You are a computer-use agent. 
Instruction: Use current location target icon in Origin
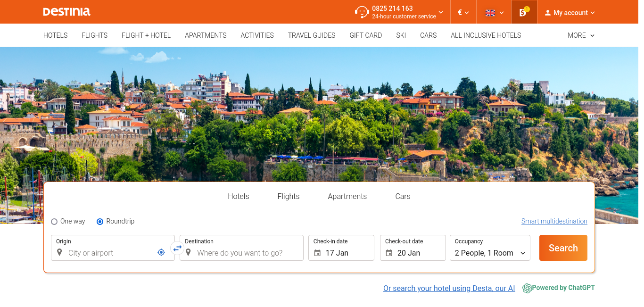(x=161, y=252)
